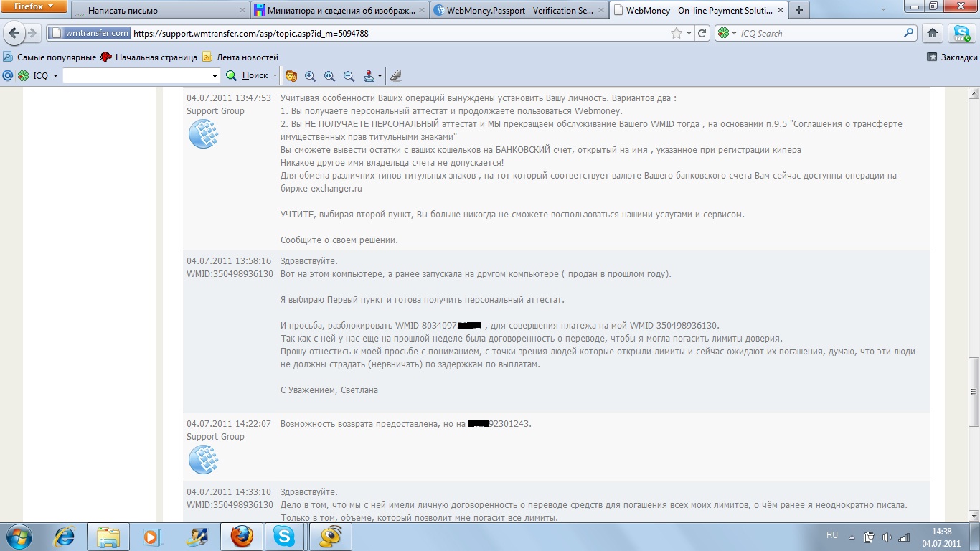This screenshot has height=551, width=980.
Task: Open the ICQ toolbar search box dropdown
Action: pyautogui.click(x=215, y=75)
